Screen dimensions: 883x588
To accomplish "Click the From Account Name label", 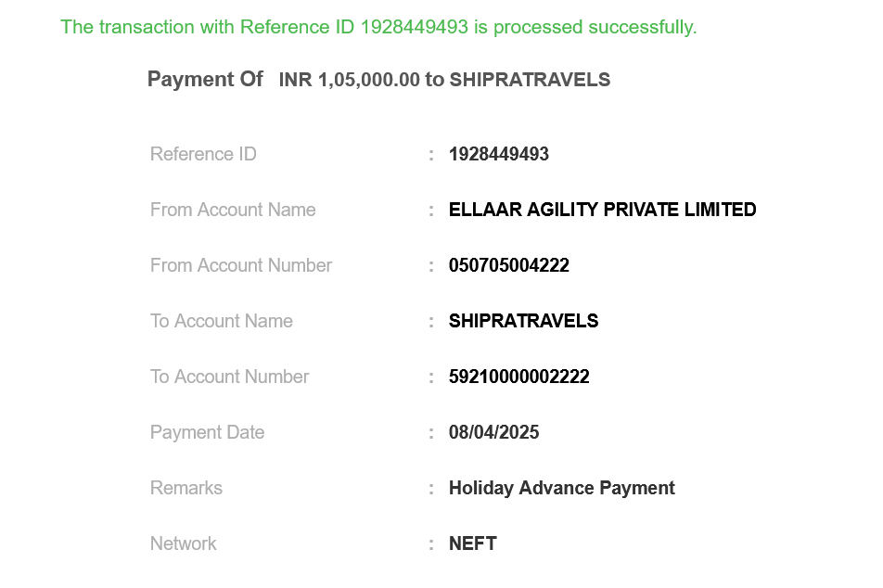I will (233, 210).
